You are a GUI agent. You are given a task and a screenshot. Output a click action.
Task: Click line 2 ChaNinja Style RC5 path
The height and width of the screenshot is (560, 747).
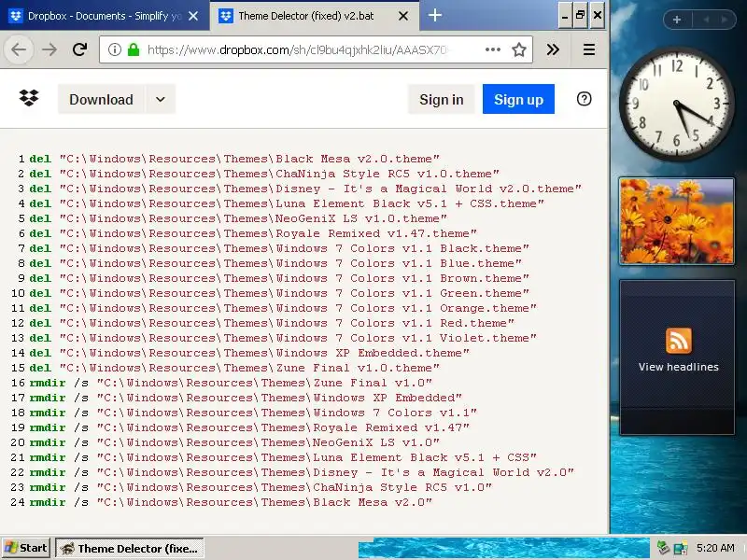(279, 174)
